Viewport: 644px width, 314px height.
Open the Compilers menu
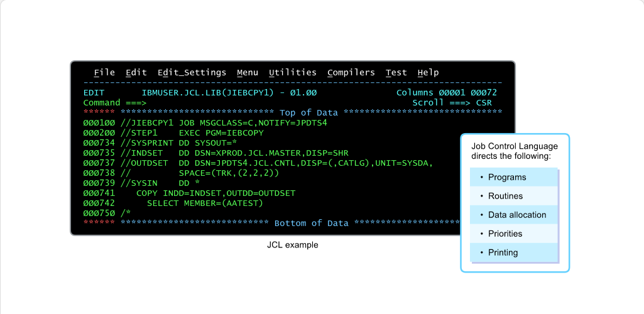(x=351, y=73)
